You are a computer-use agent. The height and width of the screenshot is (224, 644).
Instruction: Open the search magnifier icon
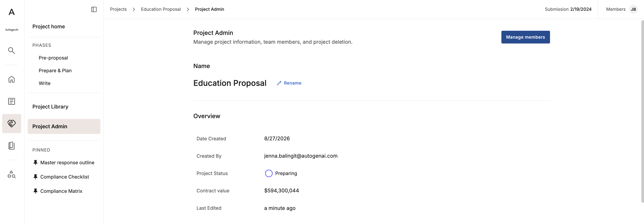point(11,51)
